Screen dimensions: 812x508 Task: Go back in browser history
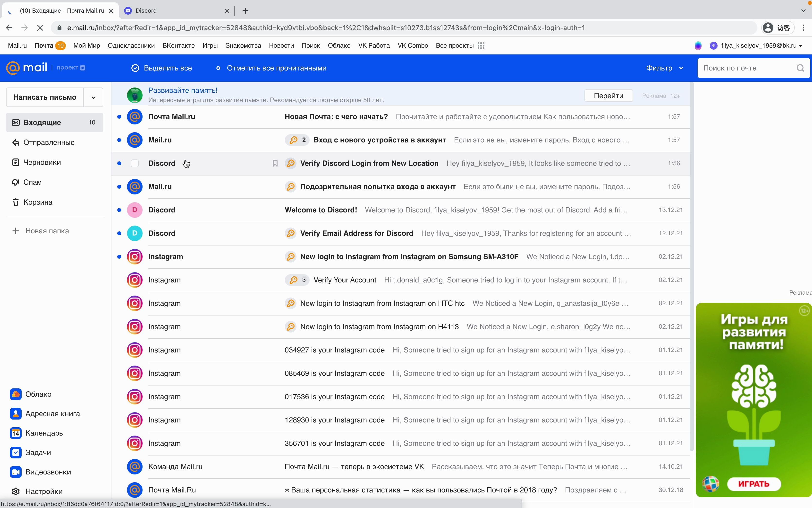(9, 28)
